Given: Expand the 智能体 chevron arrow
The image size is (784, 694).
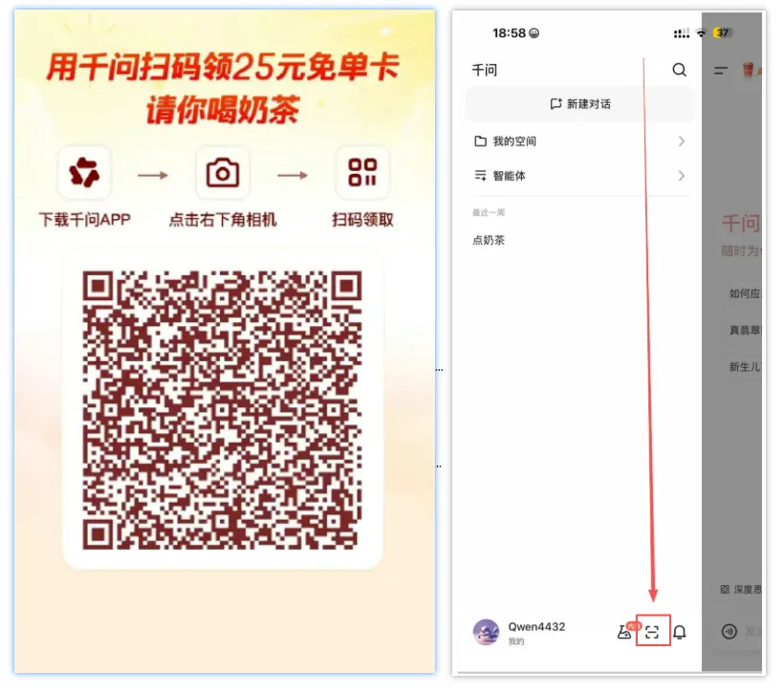Looking at the screenshot, I should click(682, 176).
